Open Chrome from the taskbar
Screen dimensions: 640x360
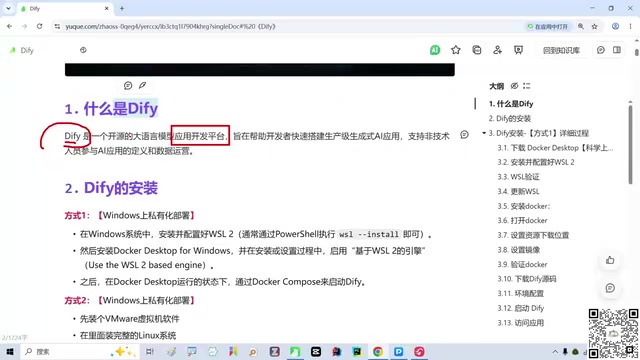click(378, 351)
